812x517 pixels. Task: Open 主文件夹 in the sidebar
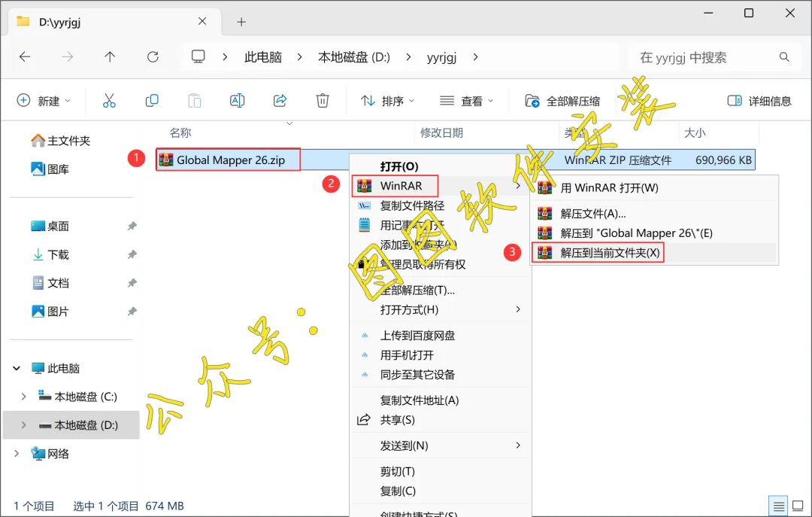tap(61, 141)
